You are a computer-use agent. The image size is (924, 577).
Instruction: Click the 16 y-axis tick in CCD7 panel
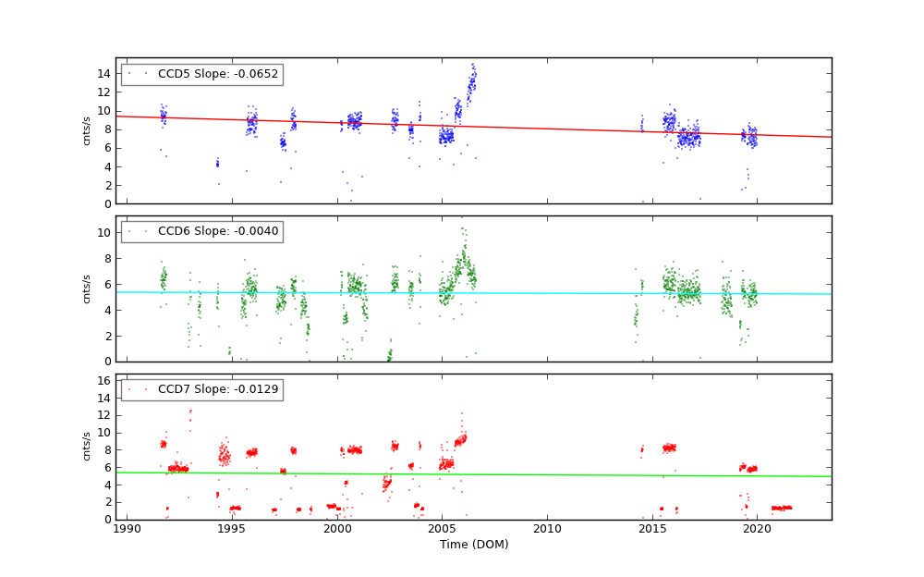[104, 380]
